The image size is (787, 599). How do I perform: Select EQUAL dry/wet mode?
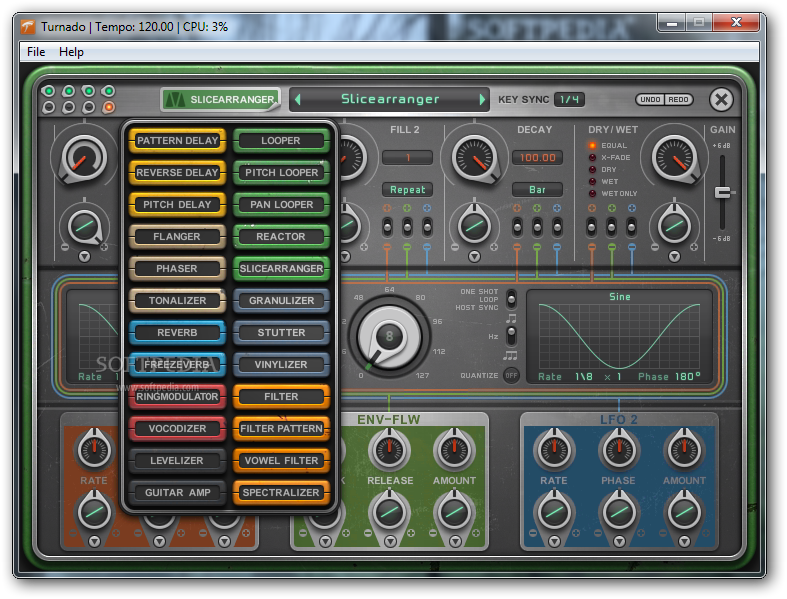click(x=608, y=146)
